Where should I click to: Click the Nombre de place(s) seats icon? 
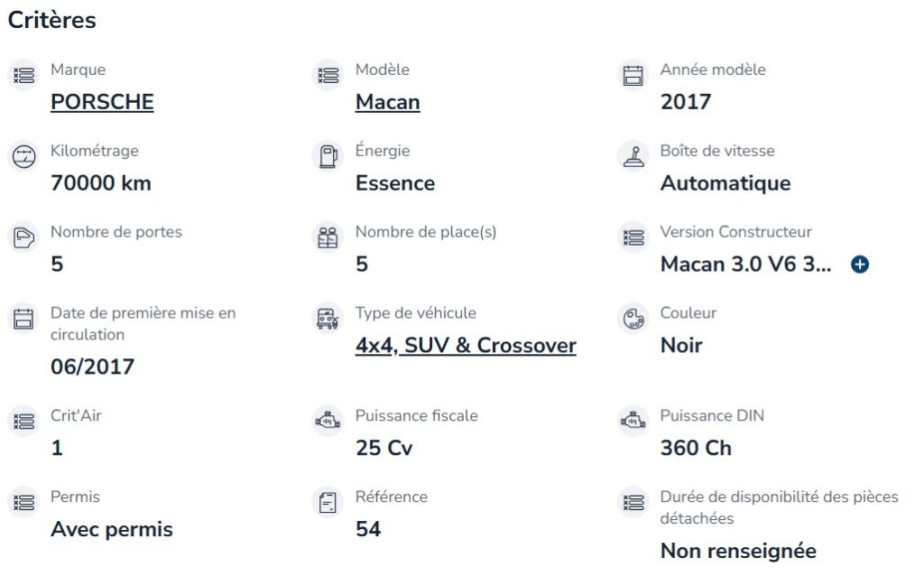point(328,237)
